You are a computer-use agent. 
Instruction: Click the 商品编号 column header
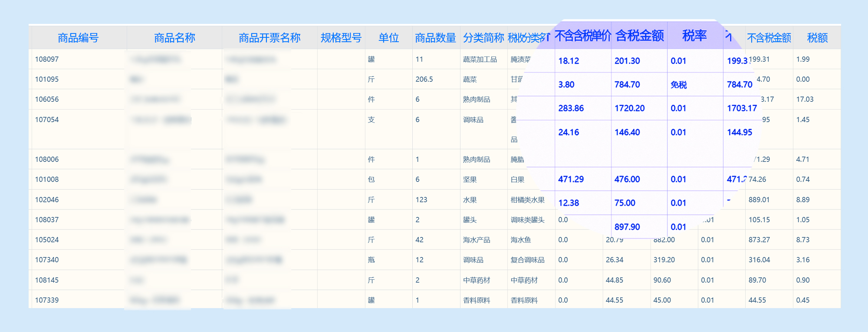click(78, 38)
